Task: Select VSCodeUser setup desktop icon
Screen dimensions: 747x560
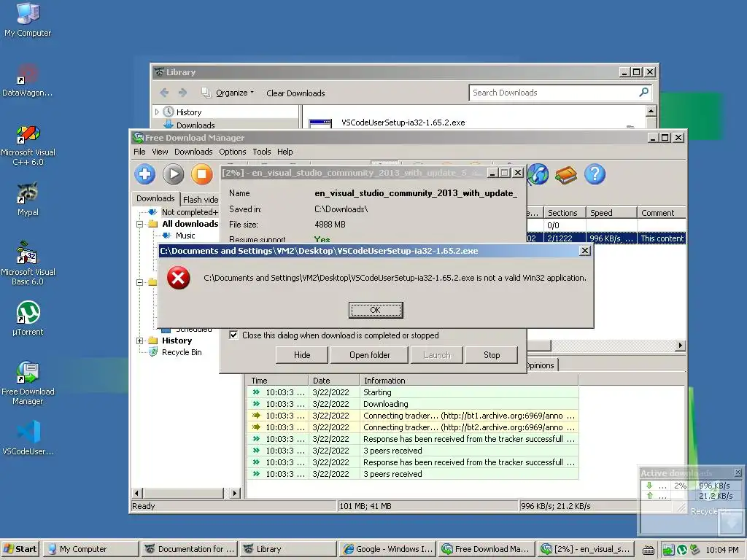Action: tap(28, 438)
